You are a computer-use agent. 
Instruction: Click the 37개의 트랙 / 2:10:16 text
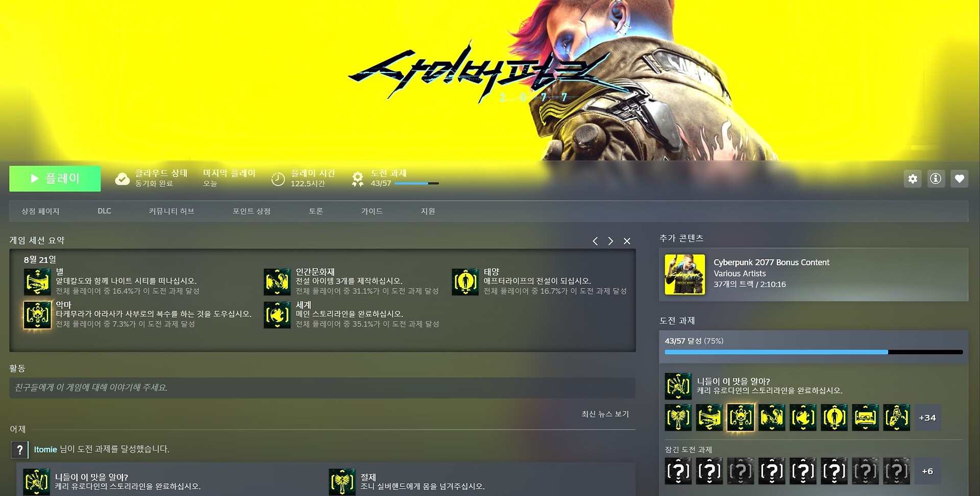pos(750,284)
